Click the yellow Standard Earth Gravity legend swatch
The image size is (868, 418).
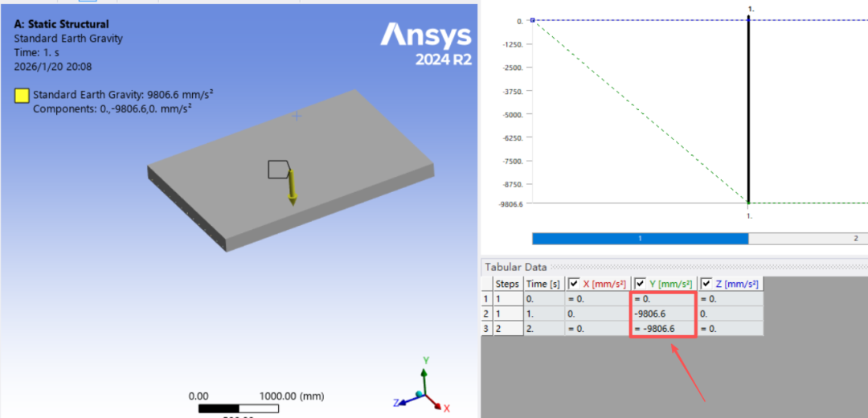coord(21,96)
